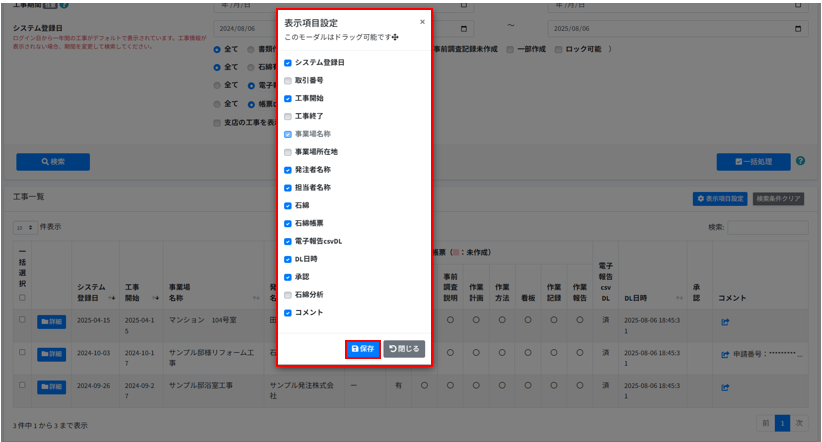Open 詳細 folder button for 2025-04-15 row
Screen dimensions: 822x442
coord(50,321)
